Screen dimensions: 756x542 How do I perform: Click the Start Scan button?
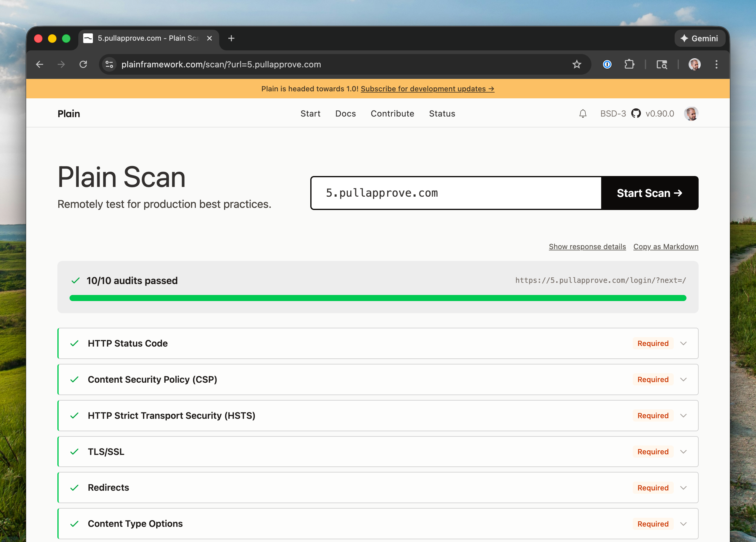point(649,193)
